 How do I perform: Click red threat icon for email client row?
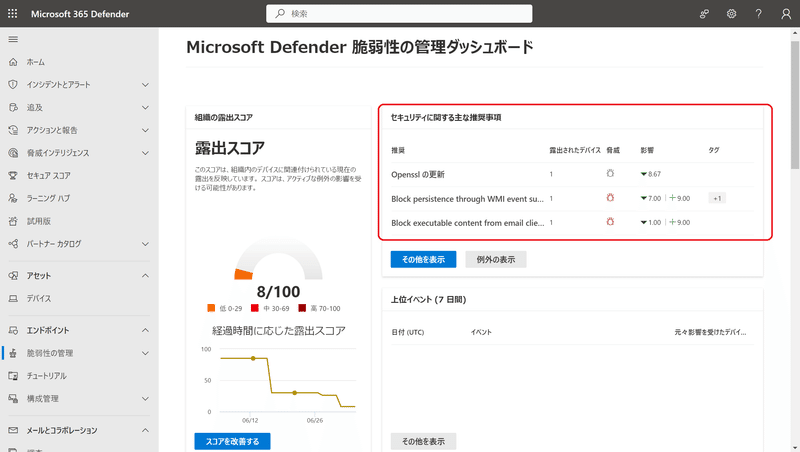click(610, 221)
